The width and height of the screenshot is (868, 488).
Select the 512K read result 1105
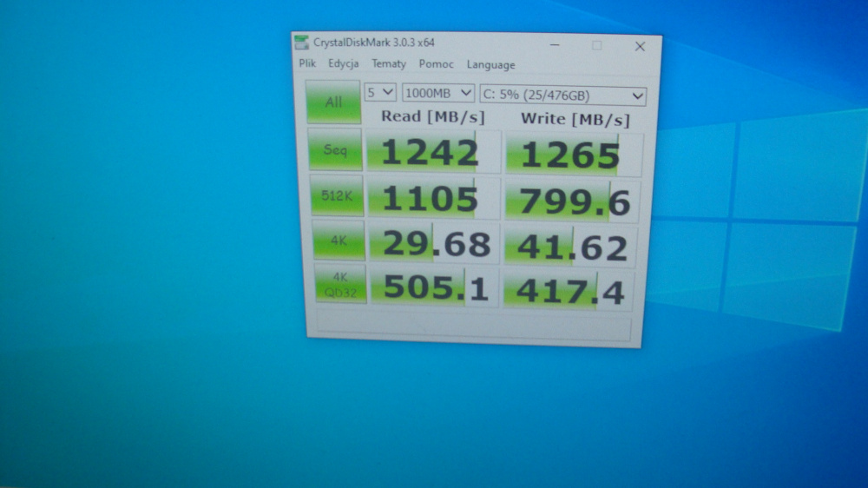click(x=433, y=198)
